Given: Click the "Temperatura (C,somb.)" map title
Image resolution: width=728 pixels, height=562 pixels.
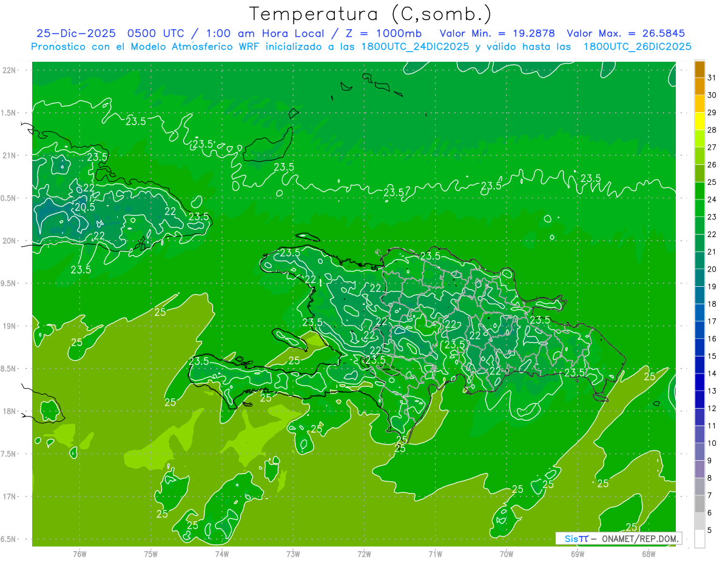Looking at the screenshot, I should 370,14.
